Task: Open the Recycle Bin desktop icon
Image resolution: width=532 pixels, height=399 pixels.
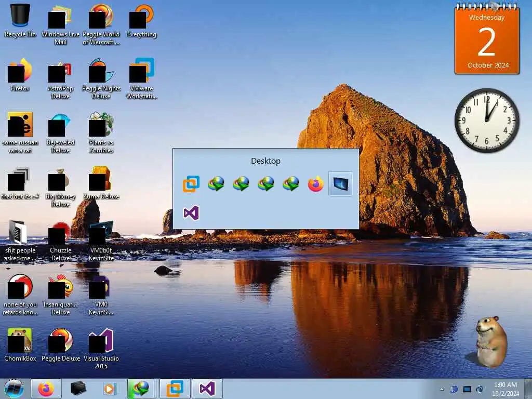Action: 20,20
